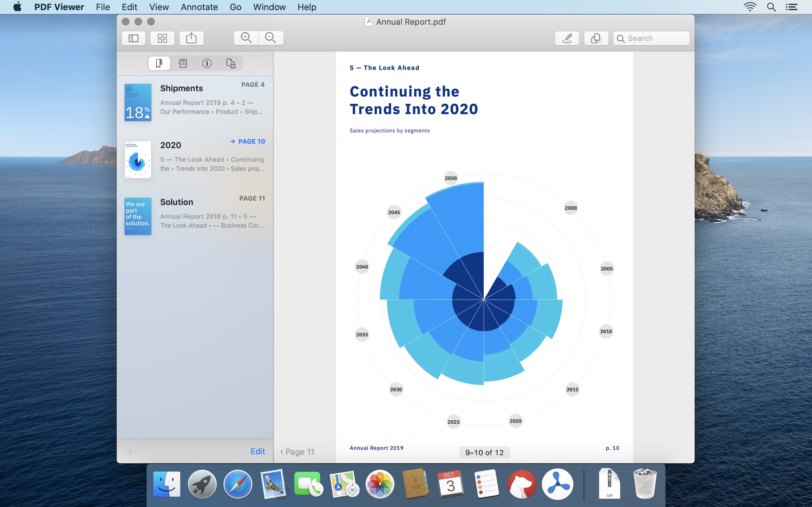Select the Shipments thumbnail on page 4
The width and height of the screenshot is (812, 507).
click(x=137, y=103)
